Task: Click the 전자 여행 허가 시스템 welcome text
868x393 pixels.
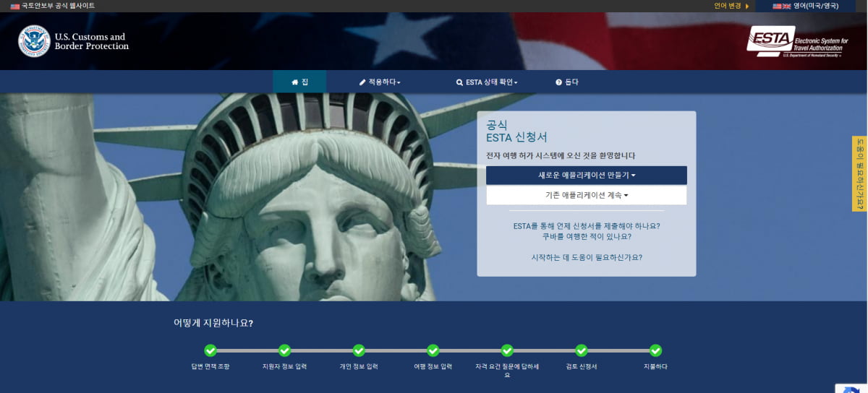Action: [561, 155]
